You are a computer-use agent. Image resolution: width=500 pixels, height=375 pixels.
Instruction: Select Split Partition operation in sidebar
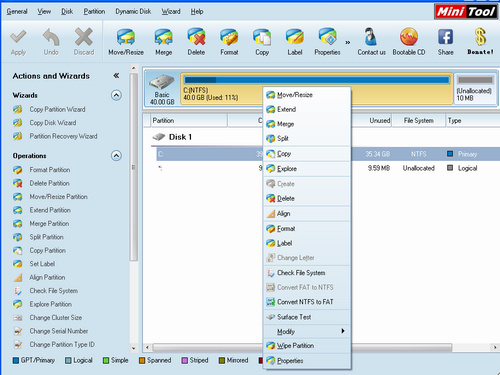[46, 237]
